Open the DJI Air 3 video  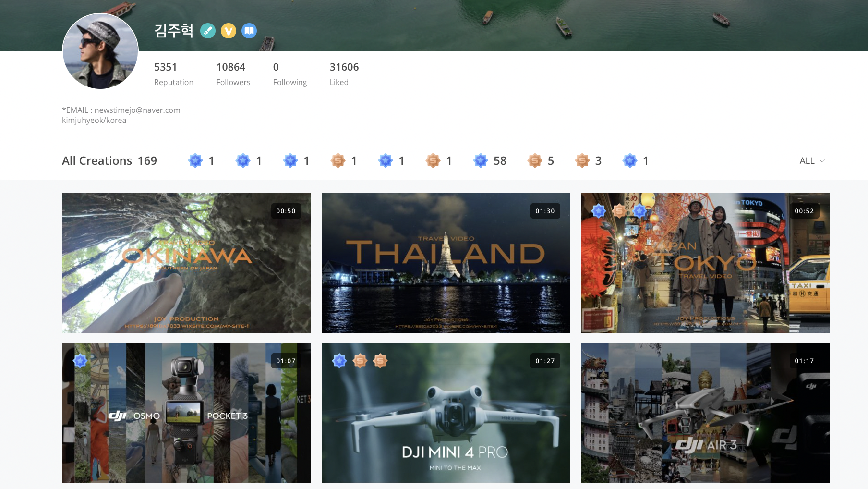click(x=705, y=413)
